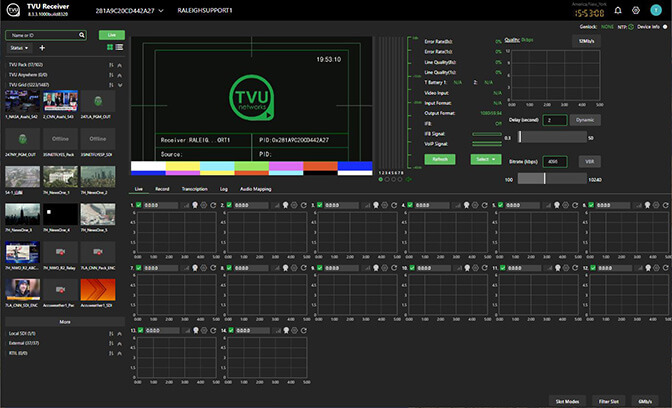This screenshot has height=408, width=672.
Task: Refresh slot 14
Action: pos(303,330)
